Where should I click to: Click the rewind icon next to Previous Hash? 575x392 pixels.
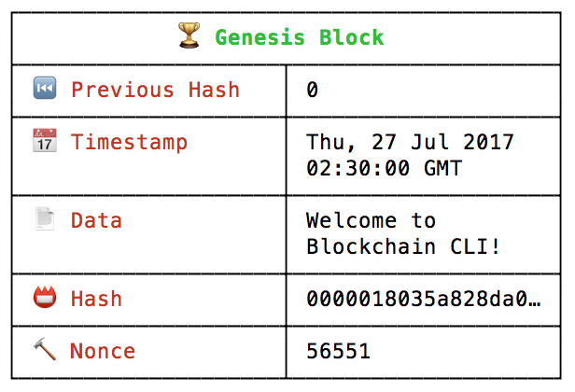(x=45, y=88)
